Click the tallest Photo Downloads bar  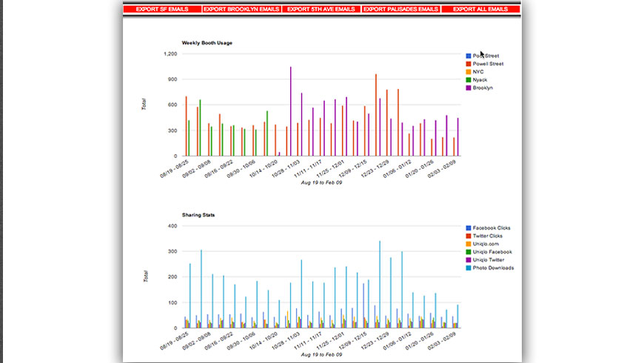(380, 284)
